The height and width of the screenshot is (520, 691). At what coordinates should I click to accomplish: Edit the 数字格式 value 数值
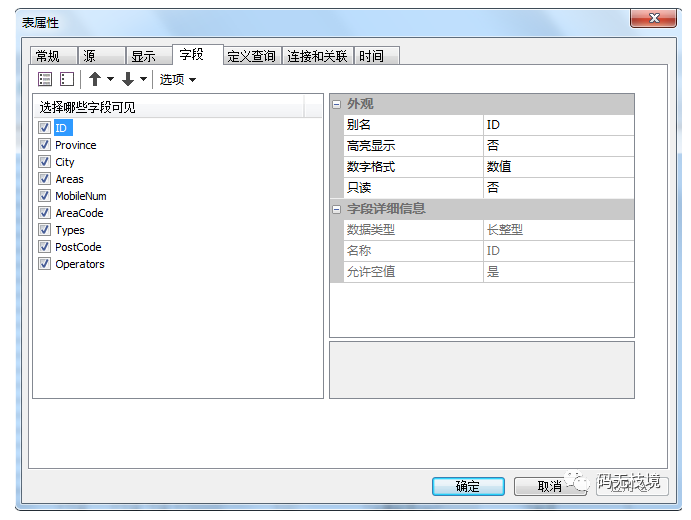point(558,167)
